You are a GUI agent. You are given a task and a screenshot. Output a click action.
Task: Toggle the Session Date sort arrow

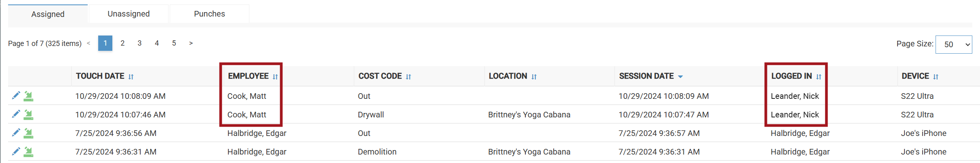click(x=680, y=77)
